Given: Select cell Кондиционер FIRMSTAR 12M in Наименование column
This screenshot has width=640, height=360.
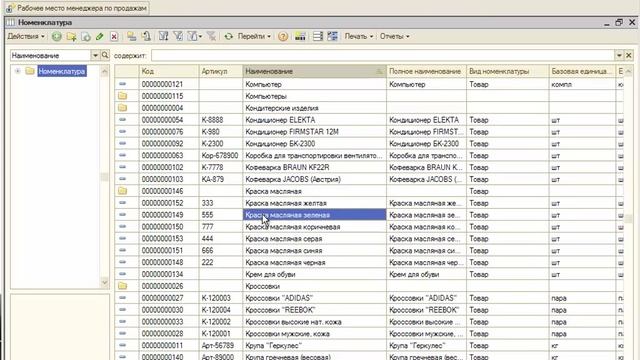Looking at the screenshot, I should (314, 132).
